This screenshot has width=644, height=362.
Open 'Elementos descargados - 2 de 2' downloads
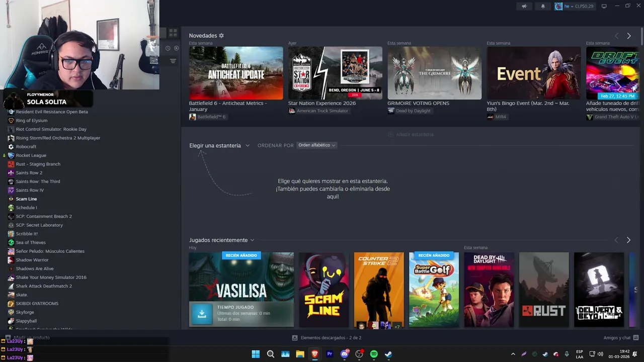327,338
